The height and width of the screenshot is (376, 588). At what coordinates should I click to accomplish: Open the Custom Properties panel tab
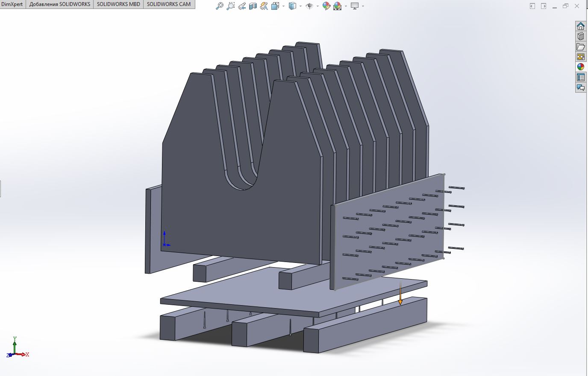580,77
